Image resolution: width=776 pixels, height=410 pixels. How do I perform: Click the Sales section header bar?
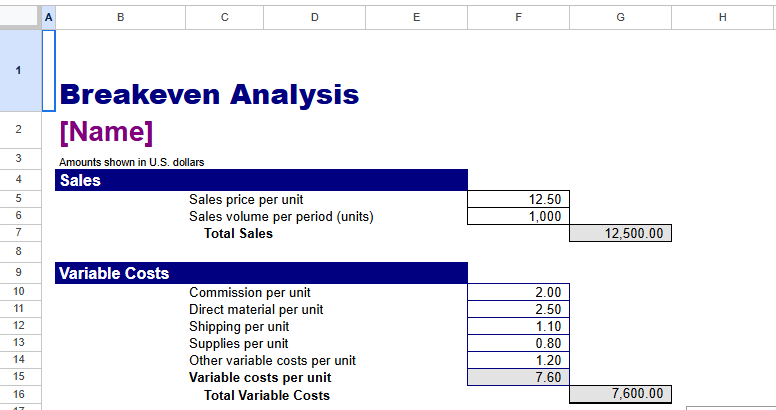[261, 180]
